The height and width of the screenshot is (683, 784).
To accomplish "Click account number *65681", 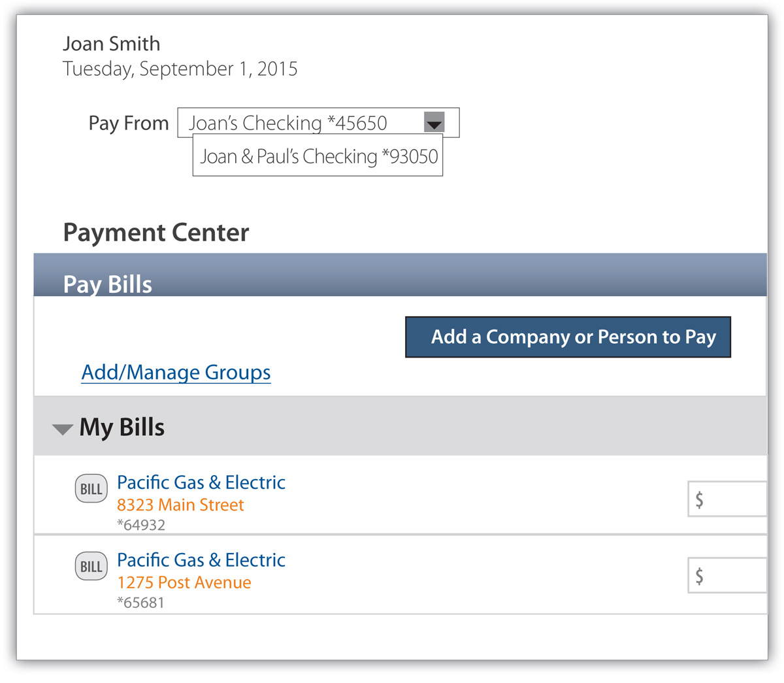I will (x=140, y=603).
